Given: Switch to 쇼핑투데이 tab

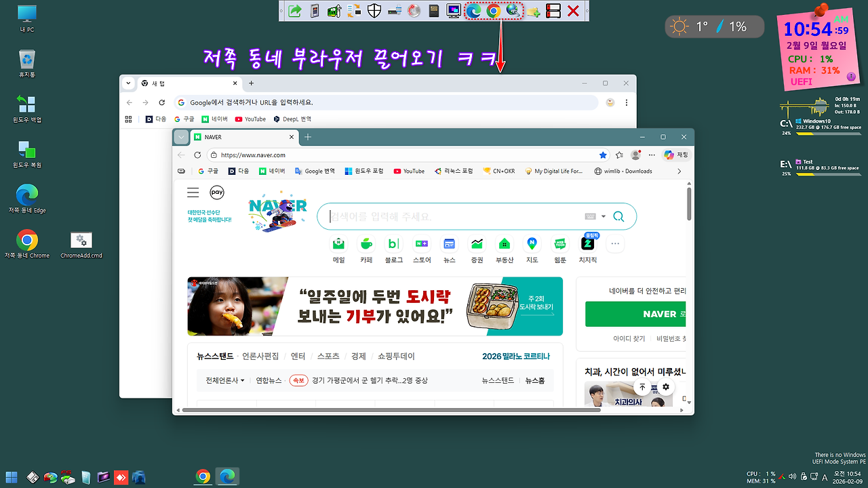Looking at the screenshot, I should 396,356.
